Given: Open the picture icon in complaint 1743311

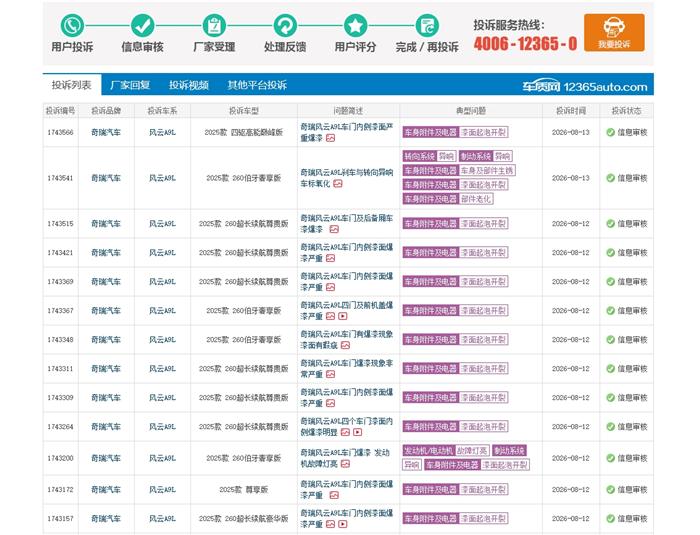Looking at the screenshot, I should (x=330, y=374).
